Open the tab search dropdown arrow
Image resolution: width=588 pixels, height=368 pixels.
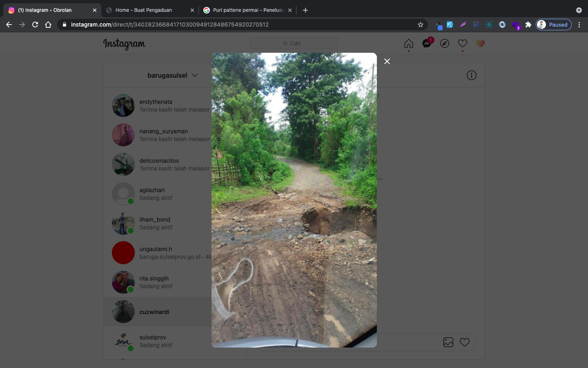click(x=579, y=10)
